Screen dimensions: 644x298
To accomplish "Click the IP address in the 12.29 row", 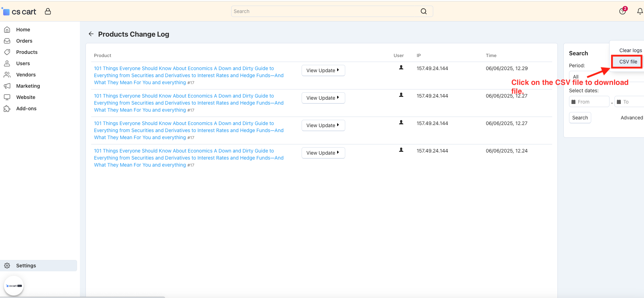I will coord(433,68).
